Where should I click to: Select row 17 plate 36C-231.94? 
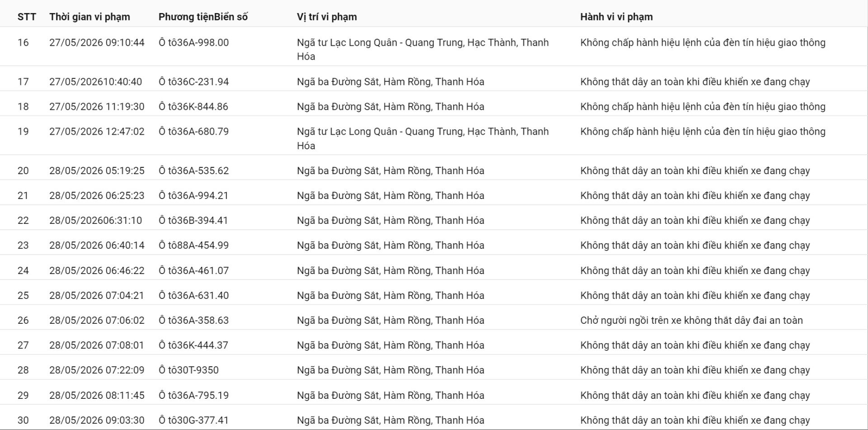pyautogui.click(x=193, y=82)
